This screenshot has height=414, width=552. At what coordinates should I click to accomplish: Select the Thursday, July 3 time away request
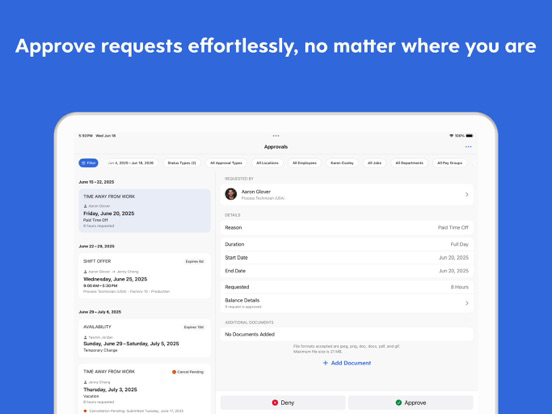[144, 389]
